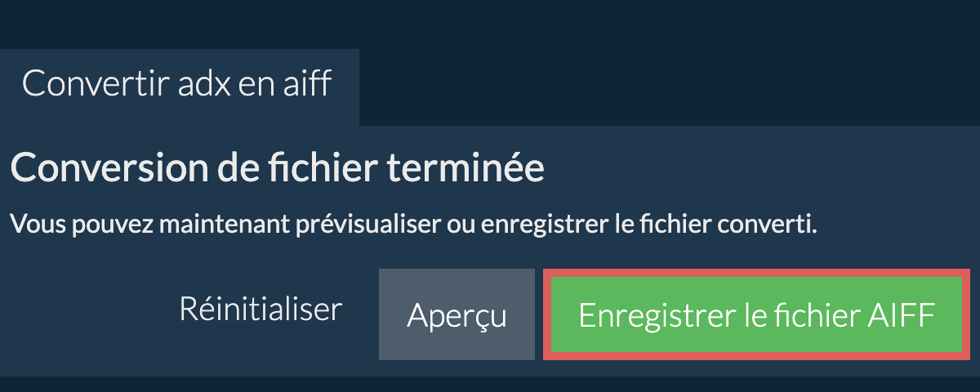
Task: Preview the converted audio file
Action: click(x=457, y=315)
